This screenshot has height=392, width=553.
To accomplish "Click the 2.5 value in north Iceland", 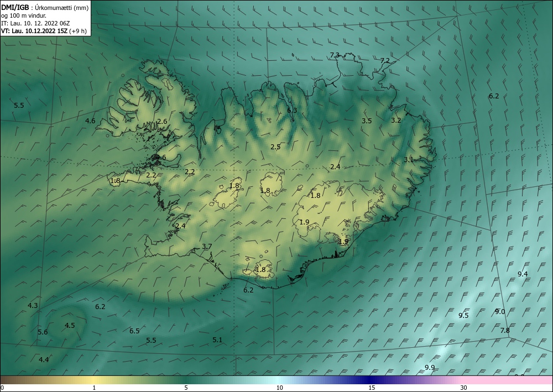I will 275,147.
